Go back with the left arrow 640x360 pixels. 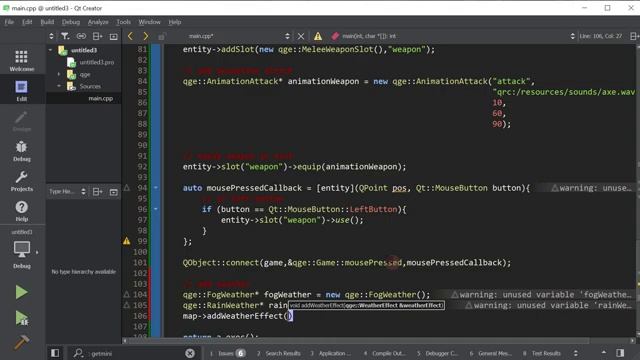pos(130,36)
